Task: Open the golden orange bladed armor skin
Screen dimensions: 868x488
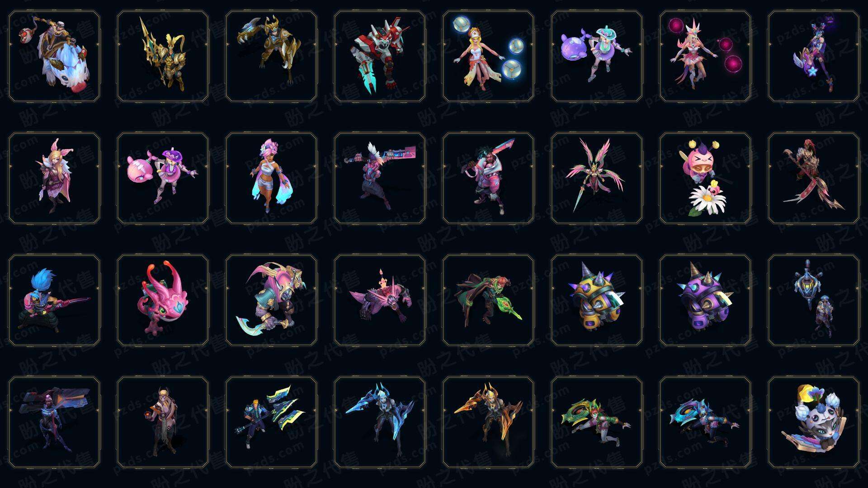Action: [x=488, y=422]
